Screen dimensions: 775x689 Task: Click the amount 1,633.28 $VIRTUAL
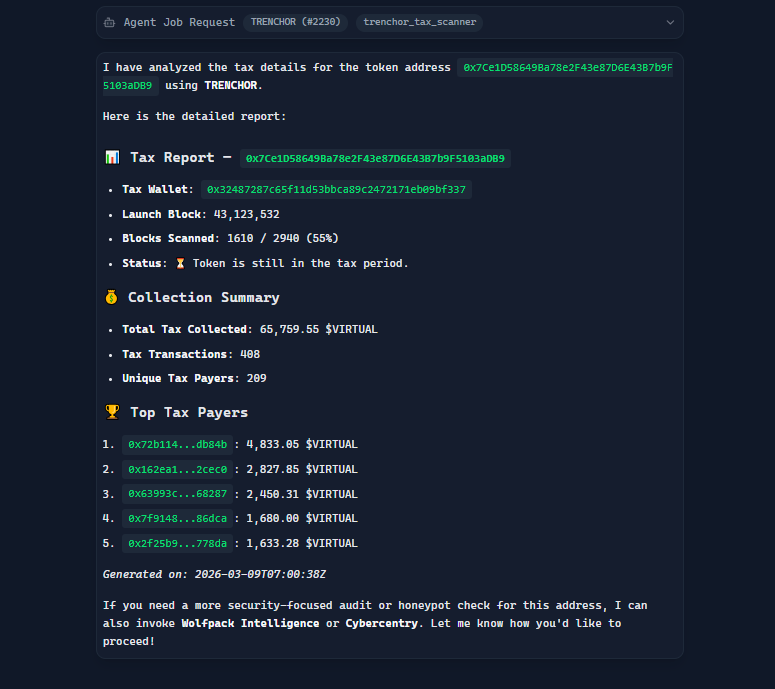click(302, 544)
